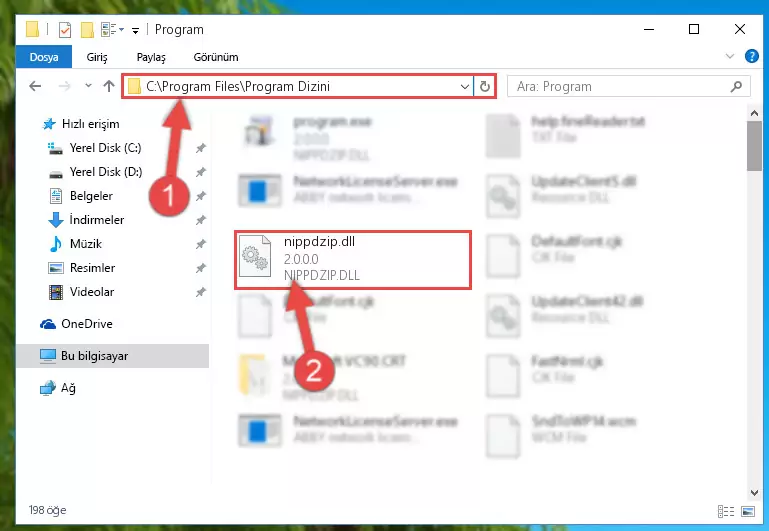769x531 pixels.
Task: Click the folder icon in title bar
Action: click(32, 29)
